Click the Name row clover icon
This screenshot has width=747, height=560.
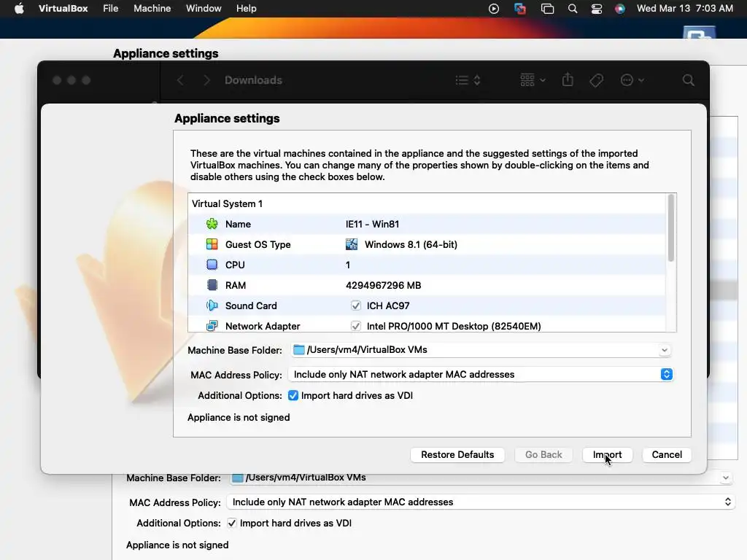[212, 224]
